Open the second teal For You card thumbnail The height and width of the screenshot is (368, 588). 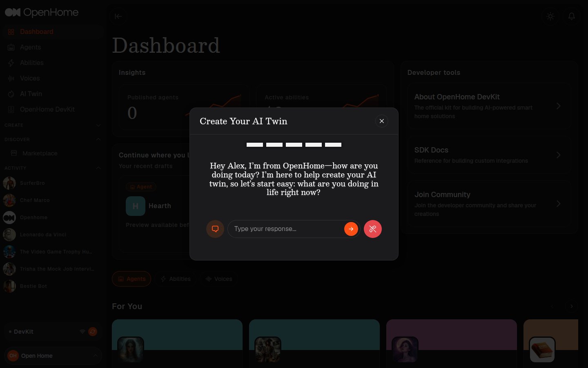(x=268, y=350)
